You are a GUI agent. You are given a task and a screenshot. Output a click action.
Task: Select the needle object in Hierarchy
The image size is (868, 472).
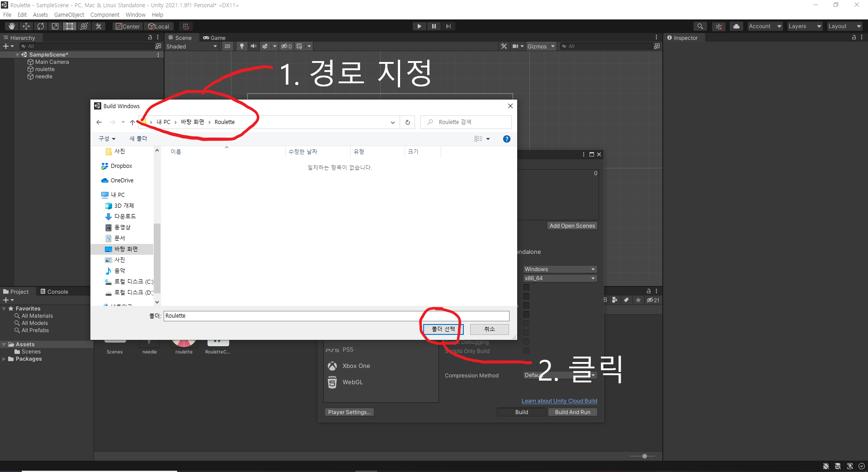click(44, 76)
